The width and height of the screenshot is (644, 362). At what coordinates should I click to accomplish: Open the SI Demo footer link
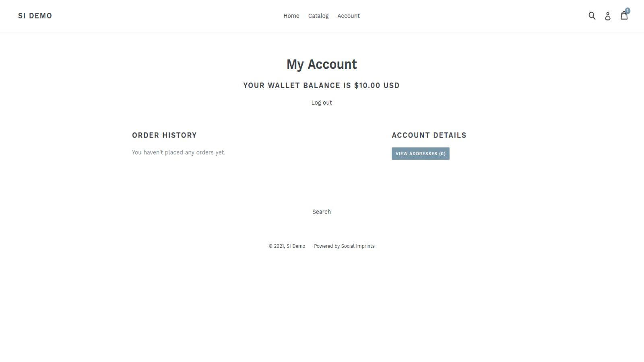point(296,246)
